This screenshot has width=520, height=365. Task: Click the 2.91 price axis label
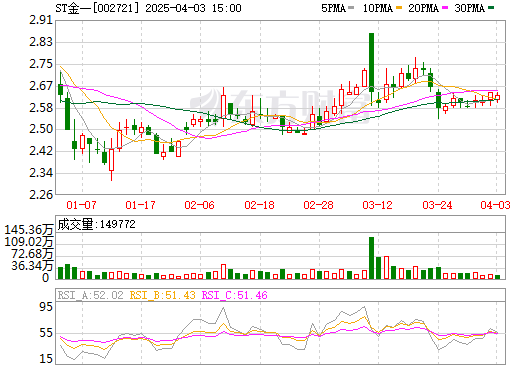[x=41, y=20]
